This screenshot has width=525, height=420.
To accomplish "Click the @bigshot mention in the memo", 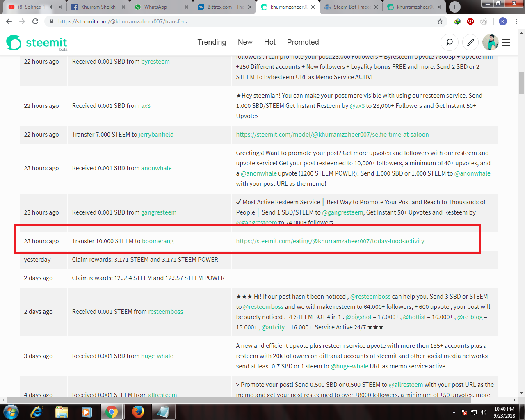I will pos(358,317).
